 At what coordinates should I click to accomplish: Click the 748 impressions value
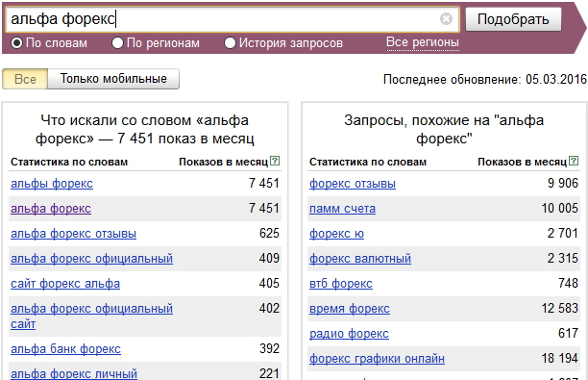568,283
